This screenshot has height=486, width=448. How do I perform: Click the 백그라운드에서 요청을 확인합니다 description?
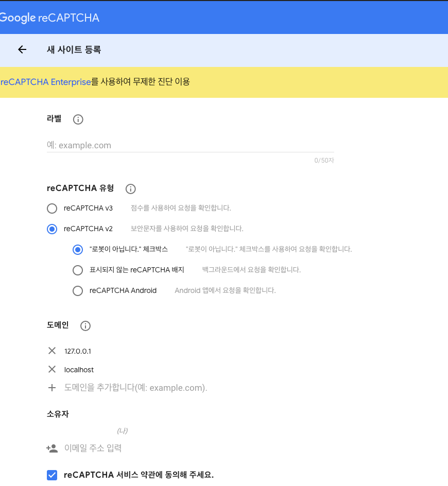(251, 270)
